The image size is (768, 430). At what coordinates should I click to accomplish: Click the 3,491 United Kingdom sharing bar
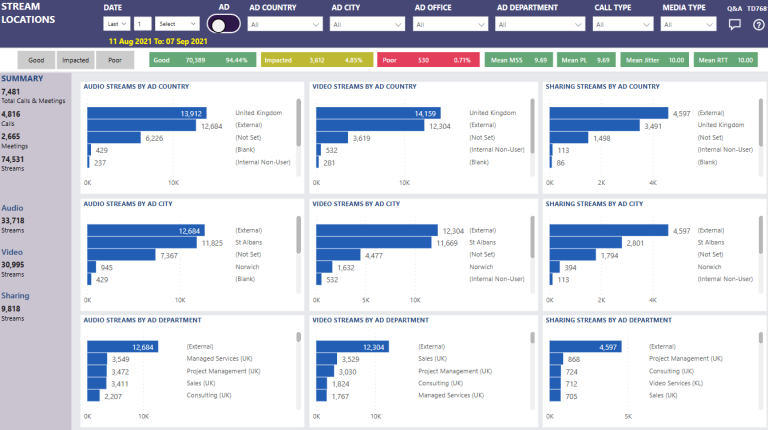tap(595, 125)
